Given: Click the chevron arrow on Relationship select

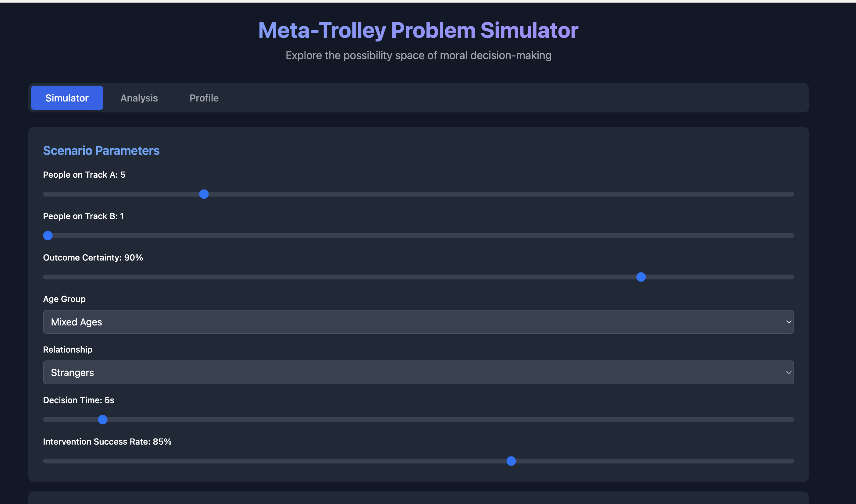Looking at the screenshot, I should [x=788, y=372].
